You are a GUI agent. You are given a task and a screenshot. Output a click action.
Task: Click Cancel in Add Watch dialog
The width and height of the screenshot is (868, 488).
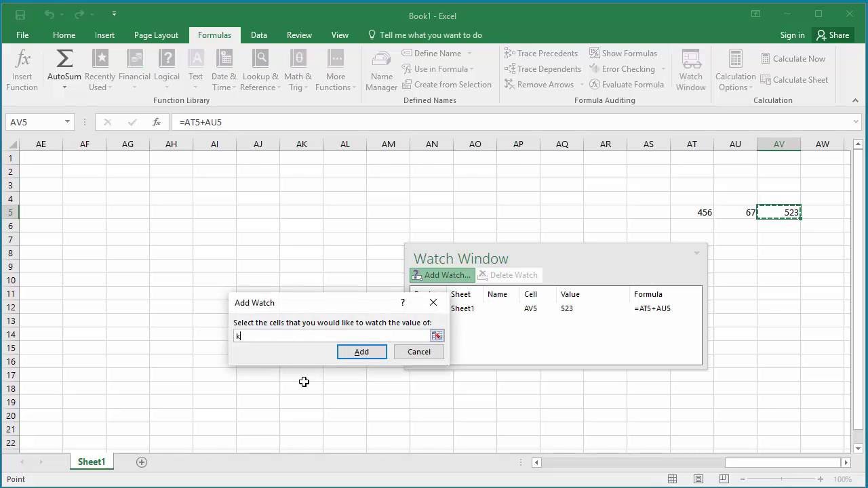coord(419,352)
